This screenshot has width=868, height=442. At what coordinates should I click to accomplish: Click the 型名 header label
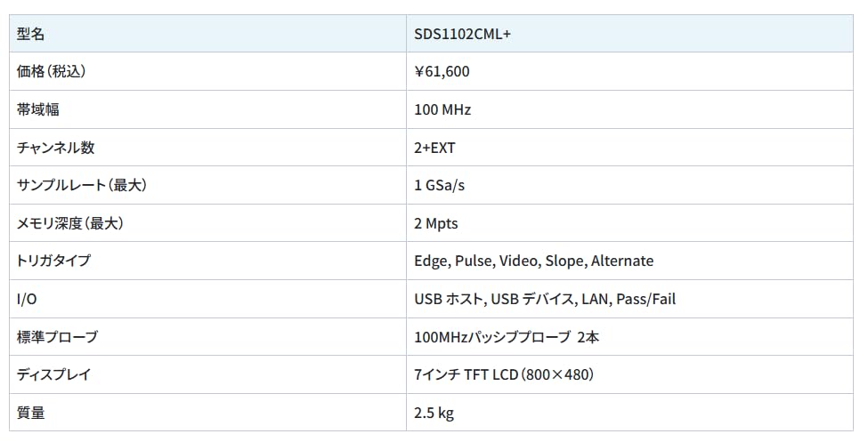pos(30,34)
